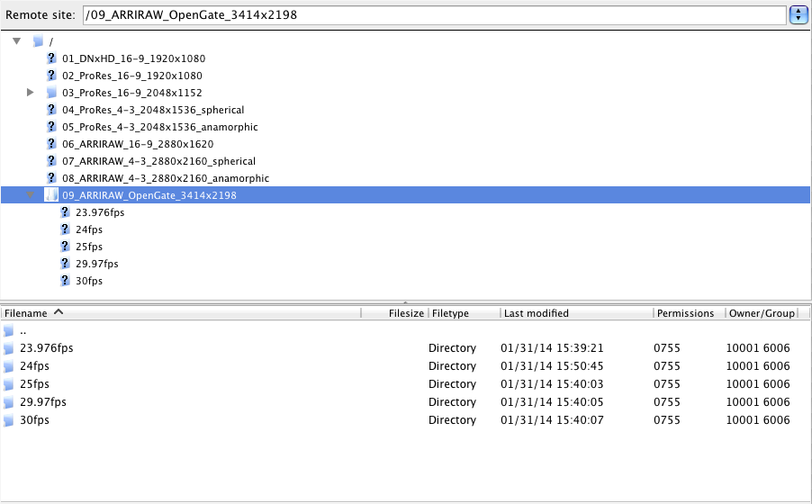Click the question-mark icon beside tree item 25fps
812x504 pixels.
pyautogui.click(x=64, y=246)
